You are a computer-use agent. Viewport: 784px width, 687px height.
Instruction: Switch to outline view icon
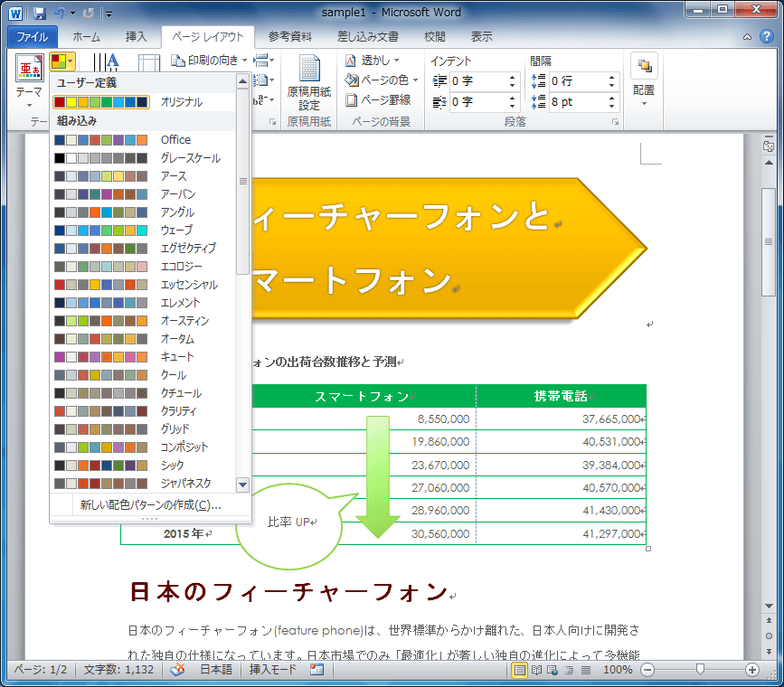pos(569,670)
